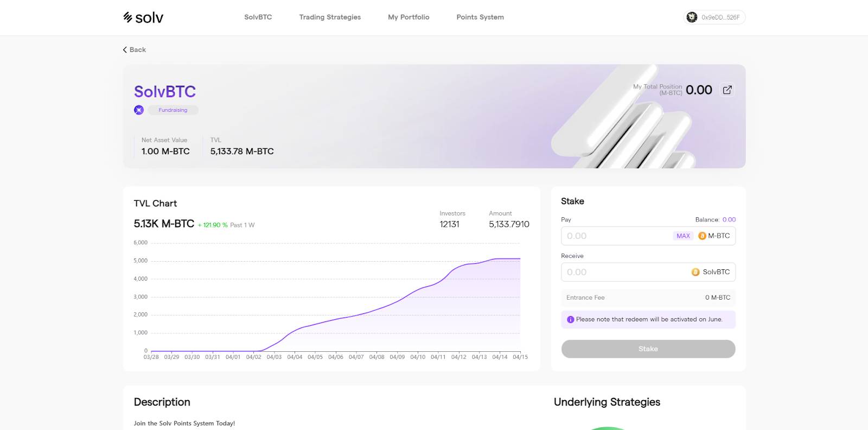Click the TVL Chart title
868x430 pixels.
pyautogui.click(x=155, y=204)
